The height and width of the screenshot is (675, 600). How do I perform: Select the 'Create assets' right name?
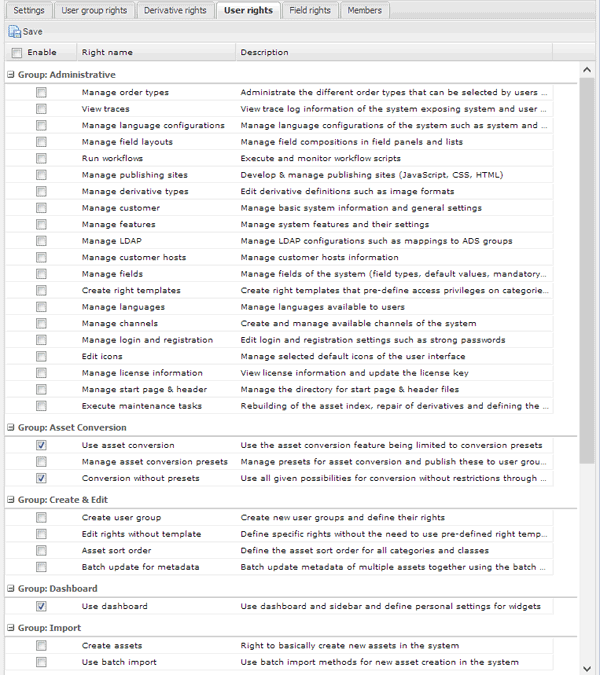pyautogui.click(x=112, y=646)
